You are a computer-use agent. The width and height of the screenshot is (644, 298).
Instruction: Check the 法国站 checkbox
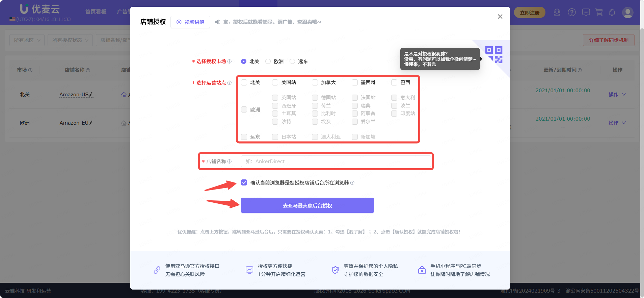click(355, 98)
